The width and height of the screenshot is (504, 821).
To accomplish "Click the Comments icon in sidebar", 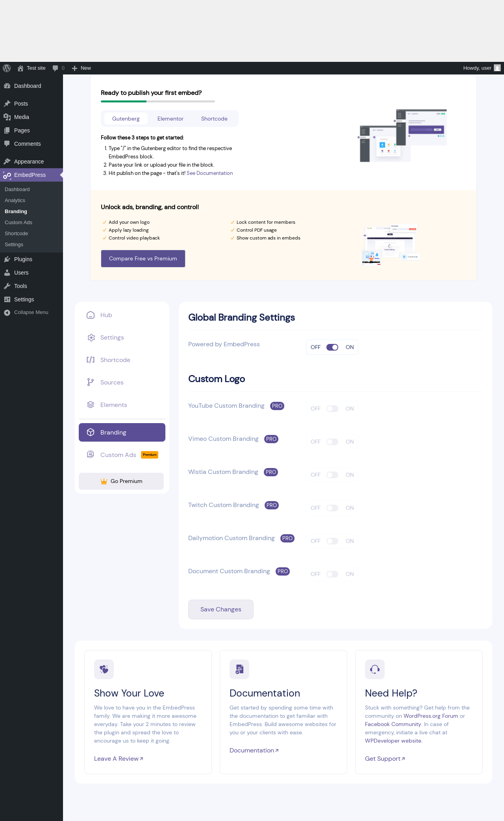I will point(7,144).
